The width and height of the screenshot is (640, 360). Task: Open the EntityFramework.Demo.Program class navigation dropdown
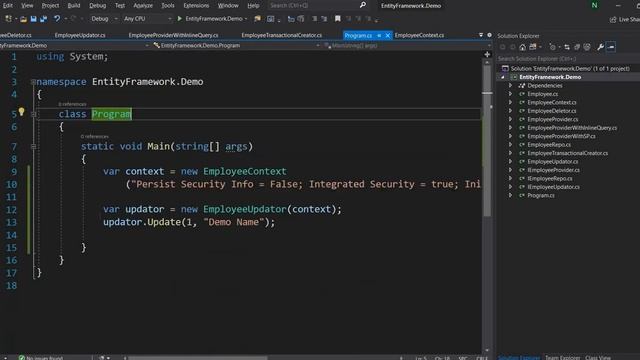(237, 46)
